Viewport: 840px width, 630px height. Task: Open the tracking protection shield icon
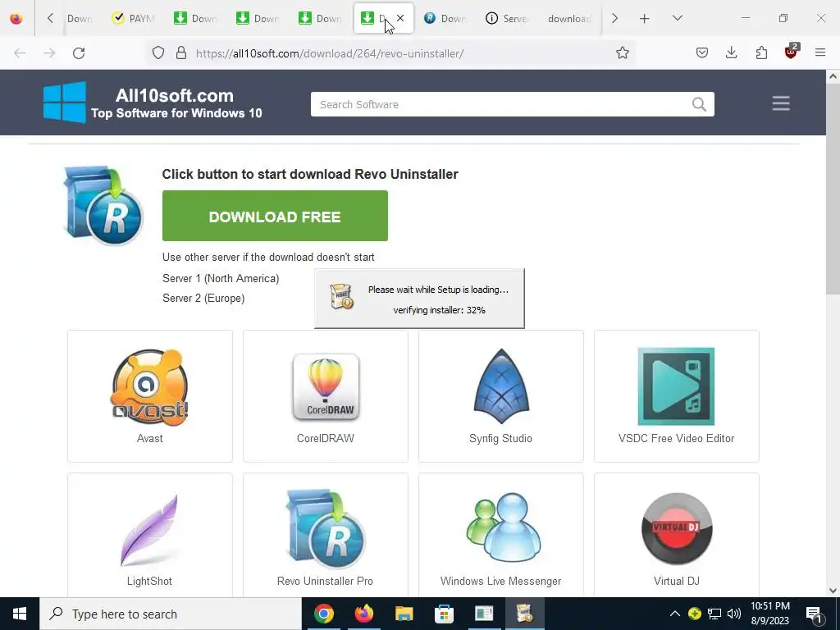158,53
